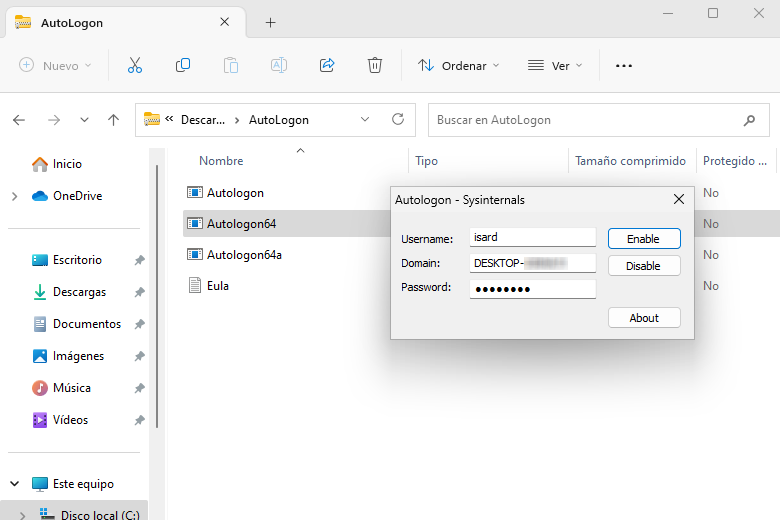Open Descargas in the sidebar
780x520 pixels.
[79, 292]
